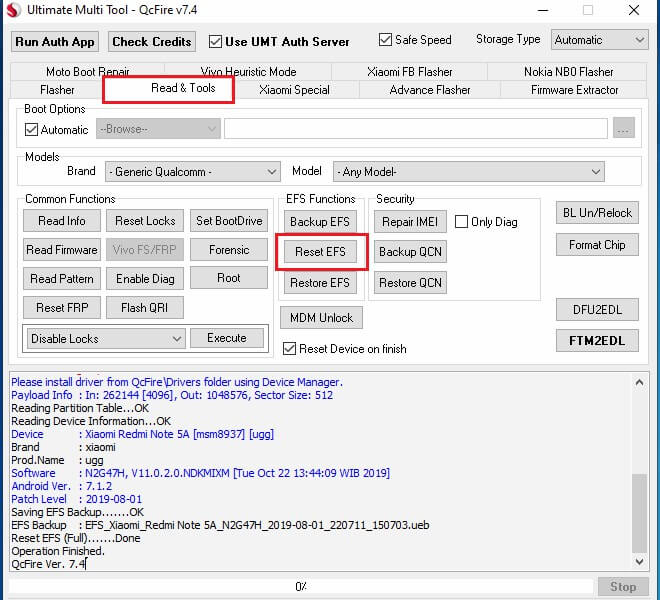The height and width of the screenshot is (600, 660).
Task: Click the Stop button
Action: pyautogui.click(x=623, y=587)
